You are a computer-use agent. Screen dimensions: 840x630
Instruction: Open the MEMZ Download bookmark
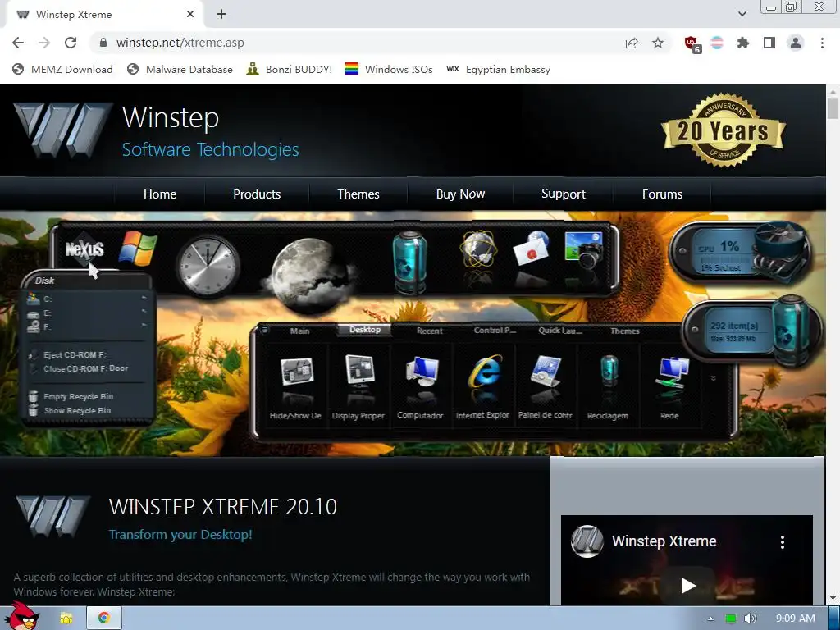click(62, 69)
